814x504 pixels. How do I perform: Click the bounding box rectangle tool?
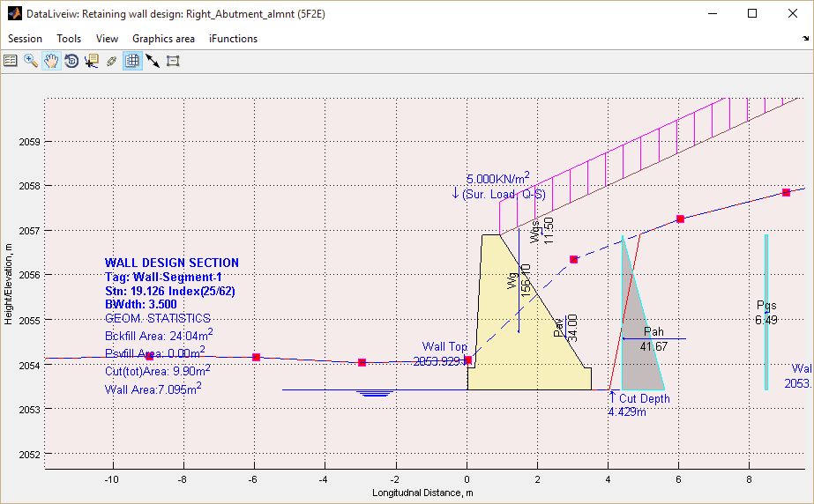[173, 61]
